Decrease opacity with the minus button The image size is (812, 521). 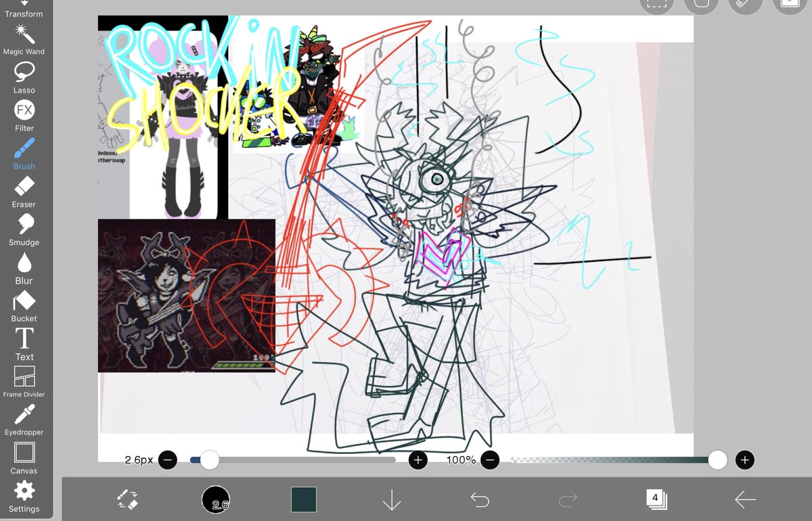(490, 460)
